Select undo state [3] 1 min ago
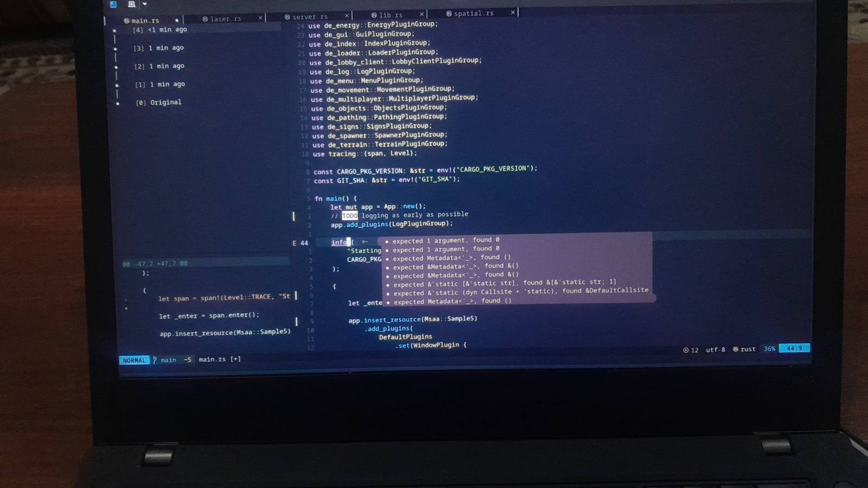 point(158,48)
